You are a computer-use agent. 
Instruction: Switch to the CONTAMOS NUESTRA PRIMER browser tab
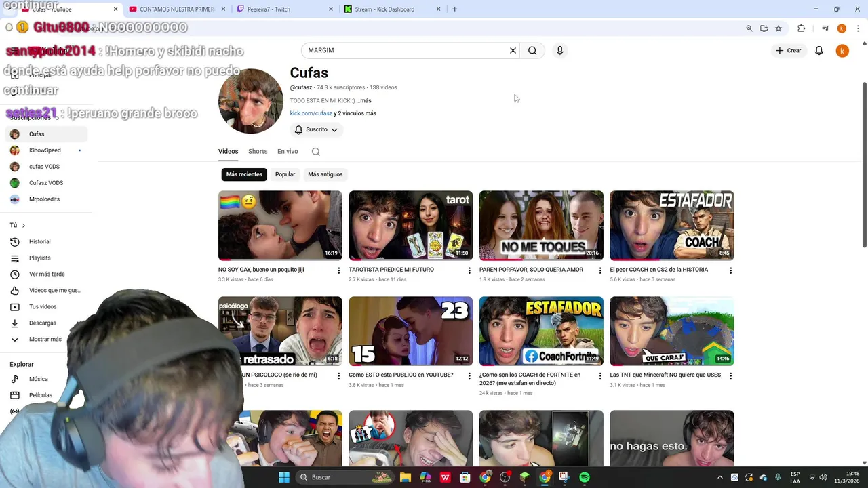[x=175, y=9]
